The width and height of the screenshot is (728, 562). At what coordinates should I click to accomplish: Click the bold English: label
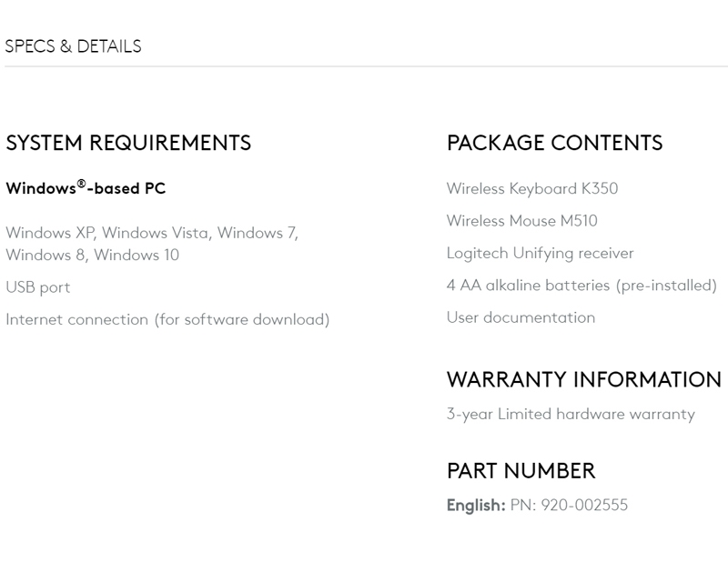(x=476, y=505)
